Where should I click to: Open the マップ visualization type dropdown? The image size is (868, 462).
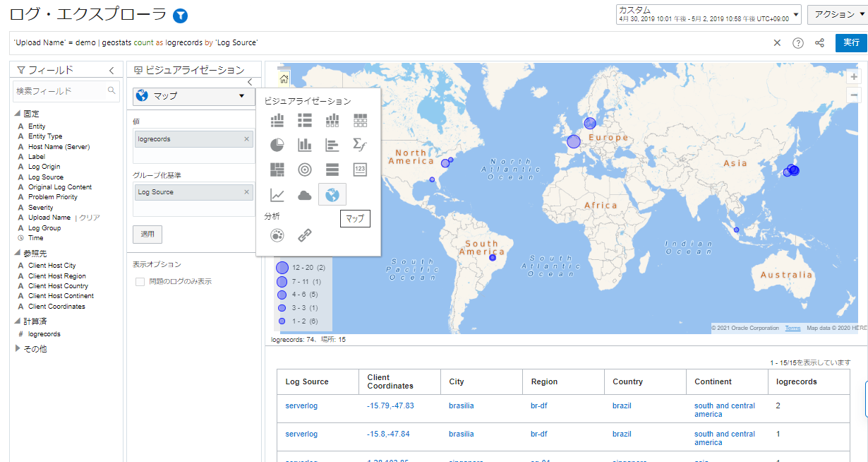pos(193,96)
